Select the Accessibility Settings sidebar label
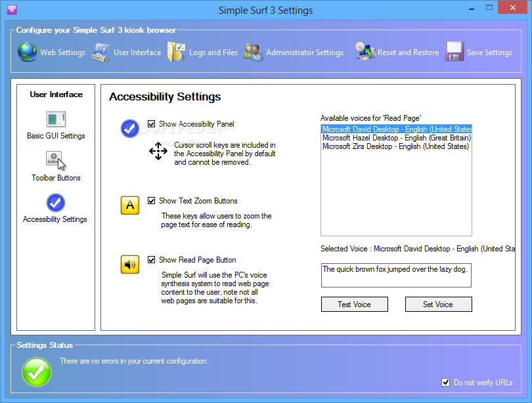The height and width of the screenshot is (403, 532). 55,219
